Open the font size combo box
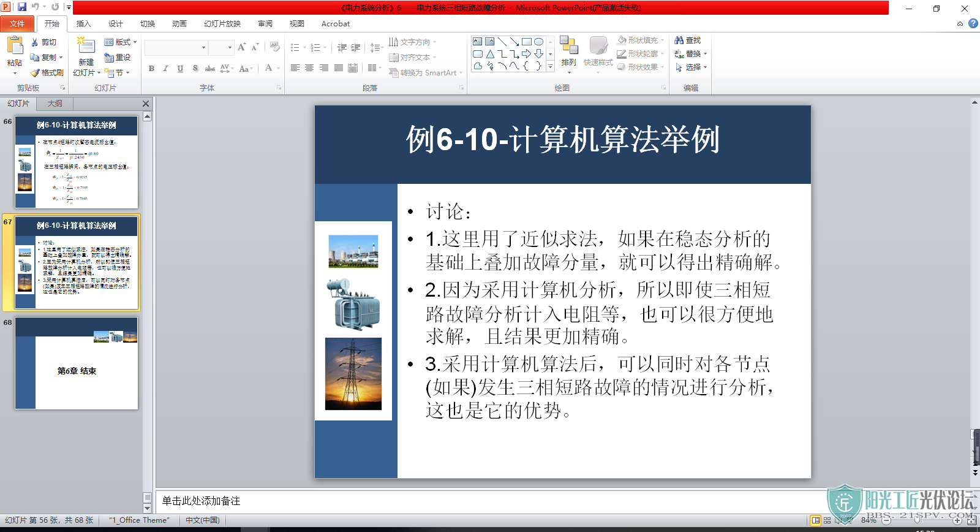 221,47
